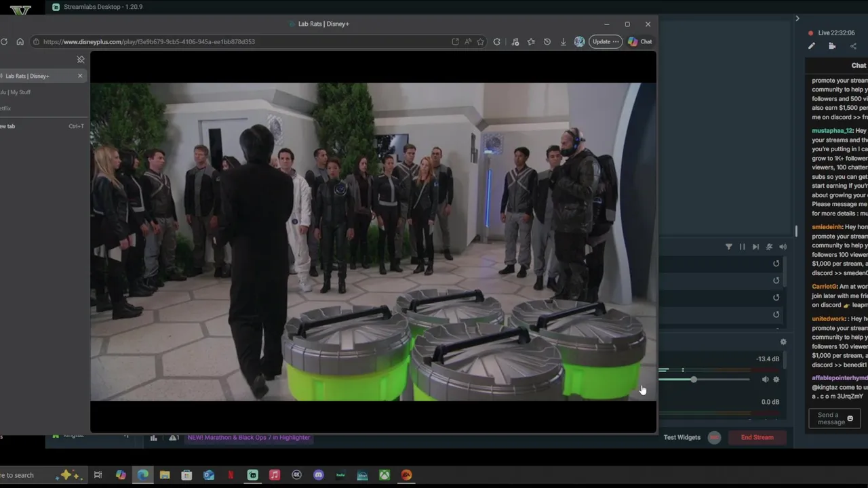The height and width of the screenshot is (488, 868).
Task: Open the read aloud icon in address bar
Action: tap(468, 41)
